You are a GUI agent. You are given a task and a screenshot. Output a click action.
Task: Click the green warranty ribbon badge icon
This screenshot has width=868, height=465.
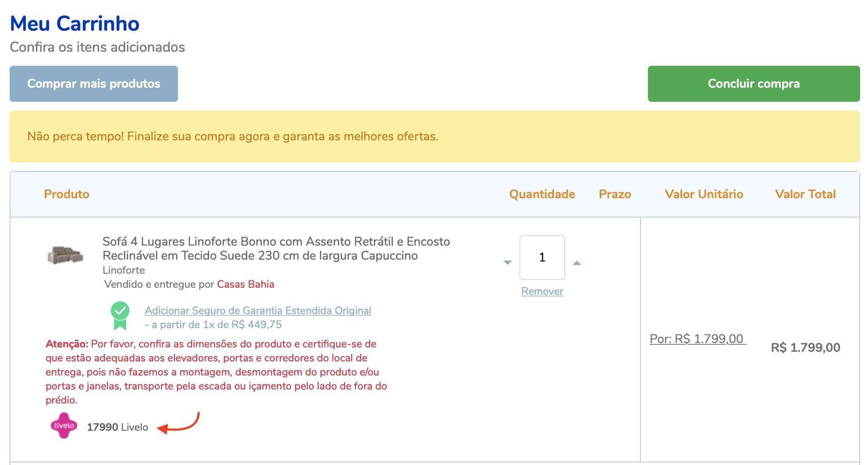click(x=120, y=316)
